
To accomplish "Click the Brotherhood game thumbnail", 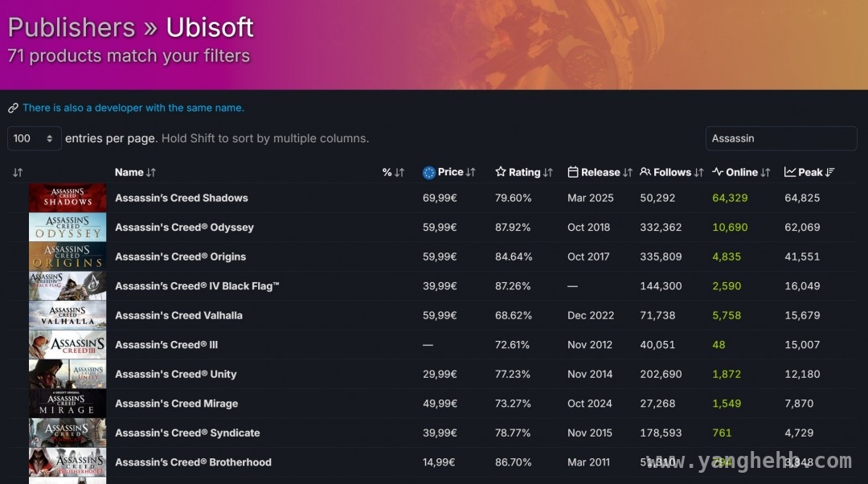I will click(x=68, y=461).
